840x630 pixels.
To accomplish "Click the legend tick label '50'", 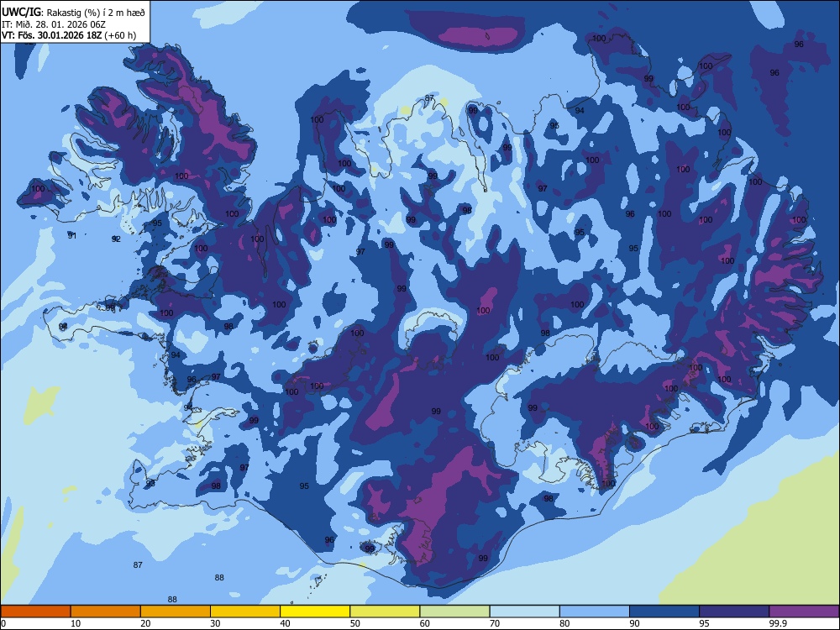I will (x=354, y=623).
